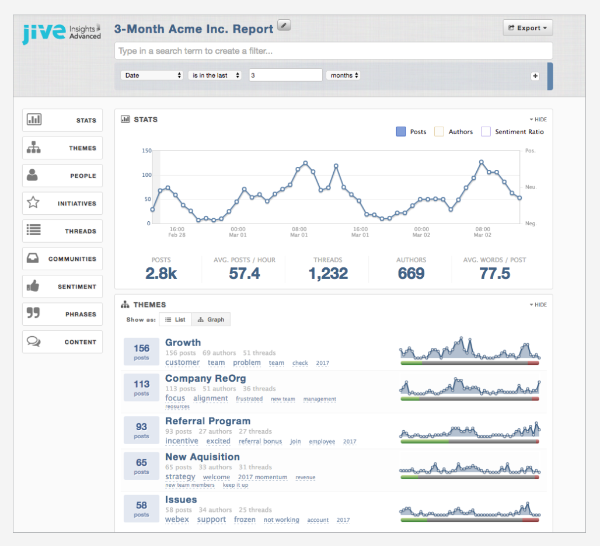This screenshot has width=600, height=546.
Task: Open the INITIATIVES sidebar section
Action: [62, 203]
